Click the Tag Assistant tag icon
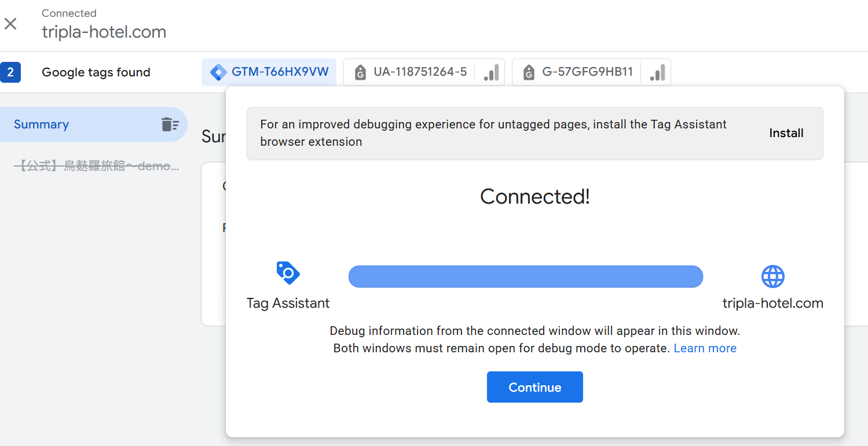 288,273
